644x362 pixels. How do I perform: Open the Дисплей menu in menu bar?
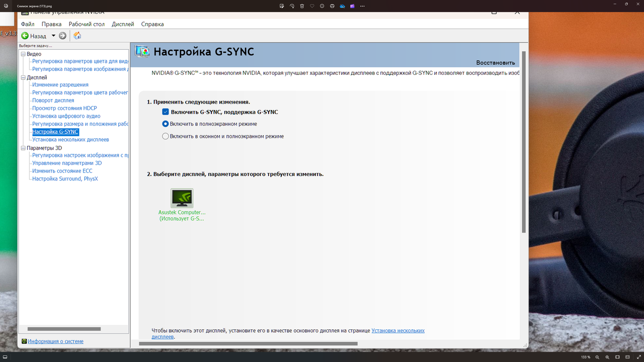click(x=123, y=24)
